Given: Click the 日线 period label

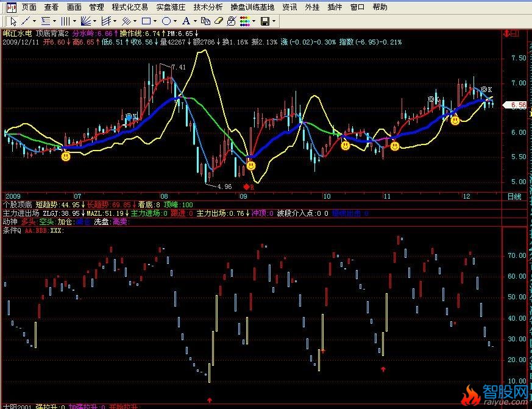Looking at the screenshot, I should pyautogui.click(x=514, y=197).
